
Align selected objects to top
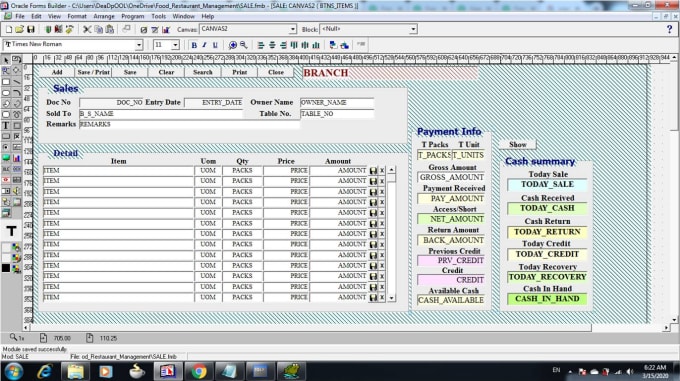[294, 45]
